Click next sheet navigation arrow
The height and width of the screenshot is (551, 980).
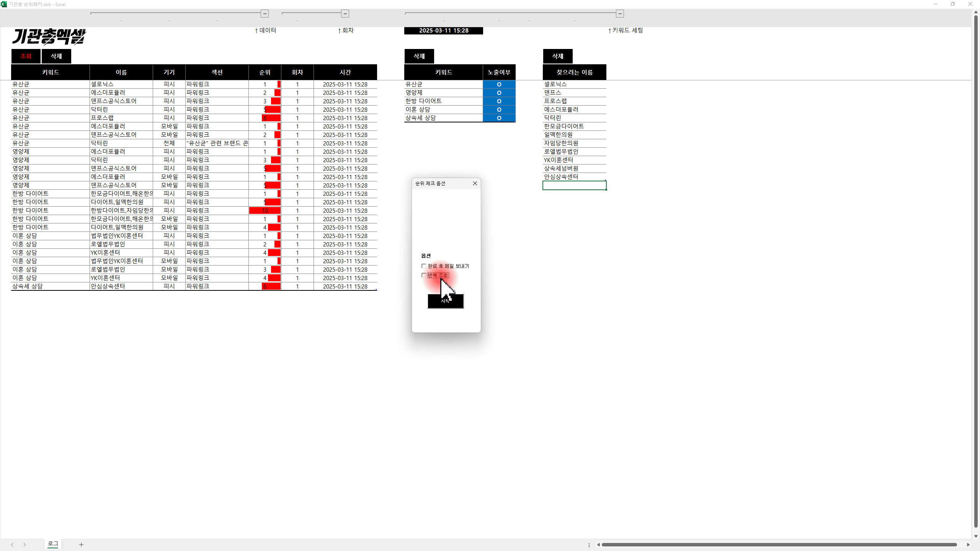pos(24,544)
